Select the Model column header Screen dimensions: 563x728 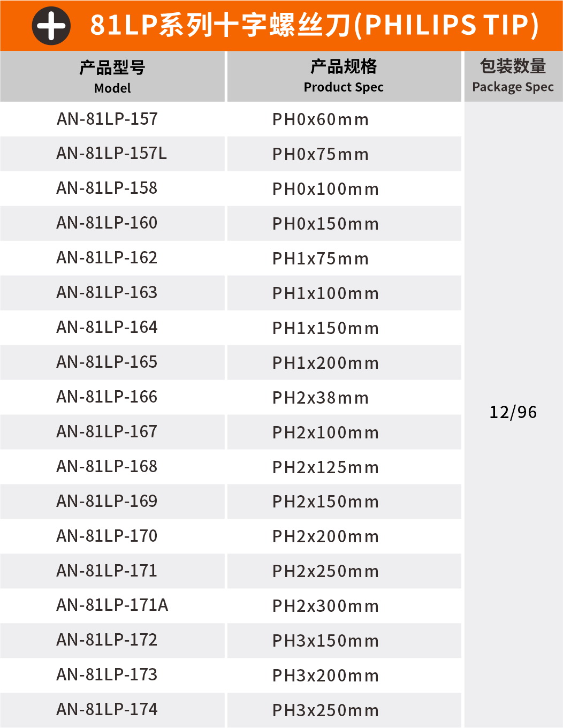(112, 77)
